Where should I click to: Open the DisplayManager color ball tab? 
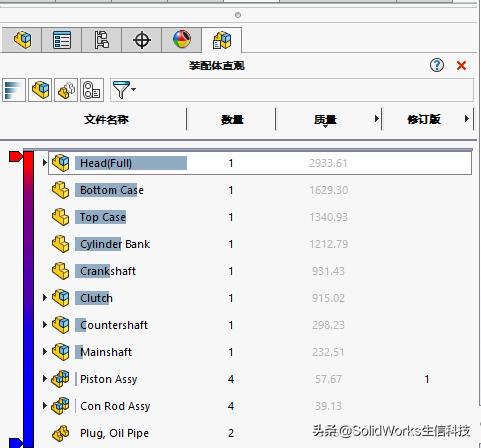point(182,40)
